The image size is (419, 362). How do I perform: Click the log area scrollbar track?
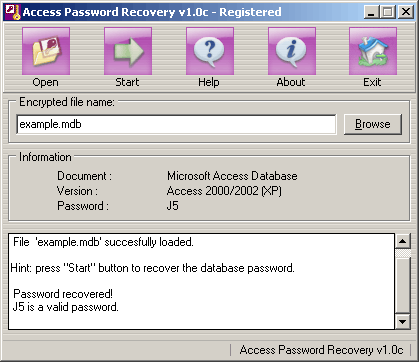point(403,283)
